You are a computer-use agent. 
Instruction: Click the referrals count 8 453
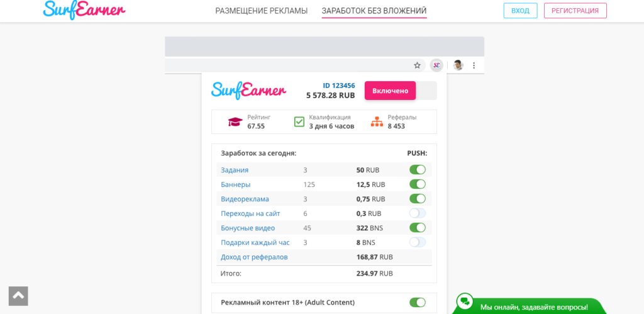[x=396, y=126]
